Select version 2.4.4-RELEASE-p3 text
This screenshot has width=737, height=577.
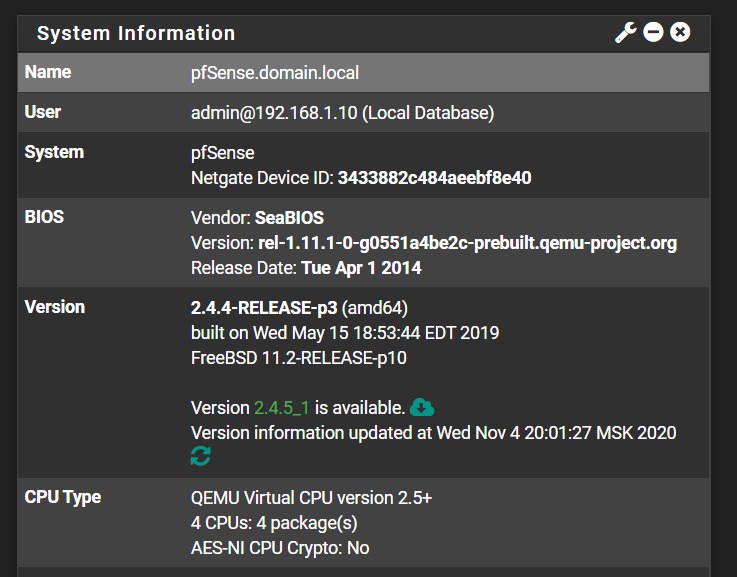pyautogui.click(x=264, y=308)
